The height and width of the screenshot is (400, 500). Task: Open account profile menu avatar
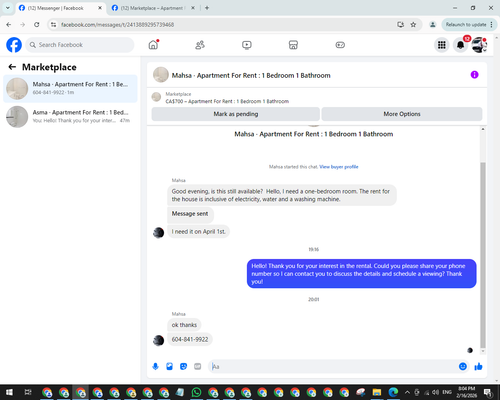(x=479, y=45)
